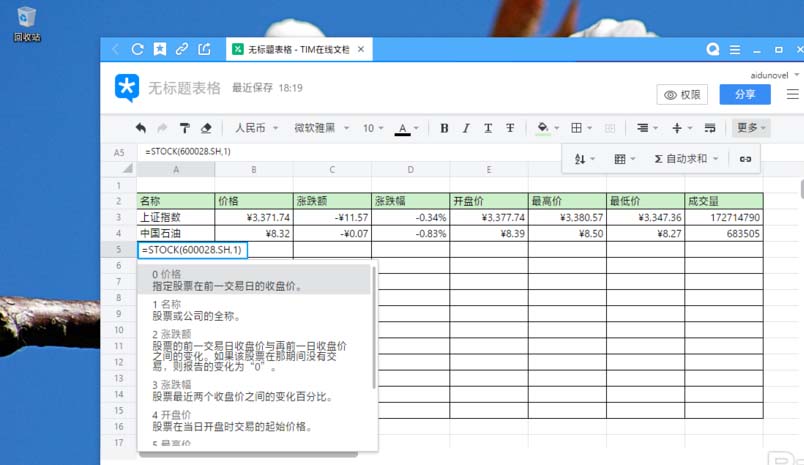
Task: Select the format painter tool
Action: tap(184, 128)
